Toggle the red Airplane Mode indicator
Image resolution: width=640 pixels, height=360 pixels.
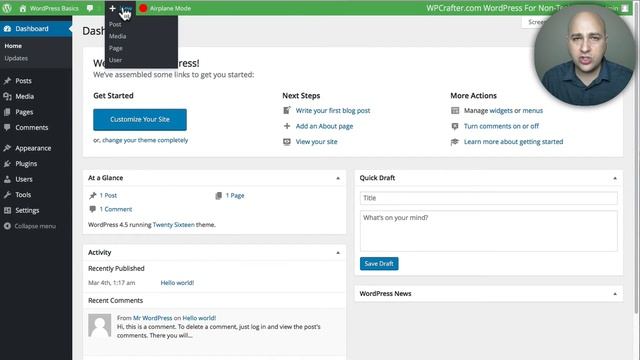(143, 8)
